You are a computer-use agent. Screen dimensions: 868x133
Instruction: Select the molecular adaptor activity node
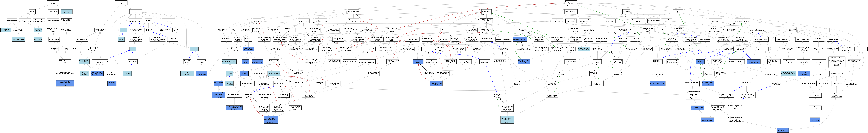pyautogui.click(x=66, y=11)
